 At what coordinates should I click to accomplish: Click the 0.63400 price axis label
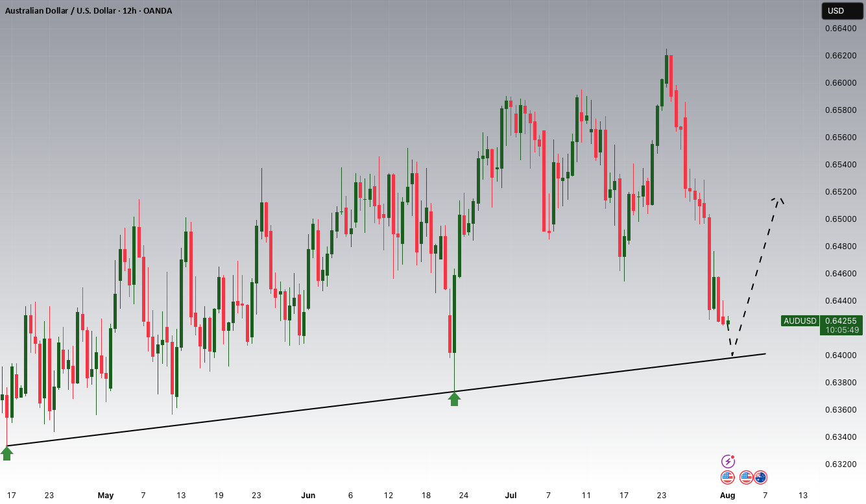tap(841, 437)
